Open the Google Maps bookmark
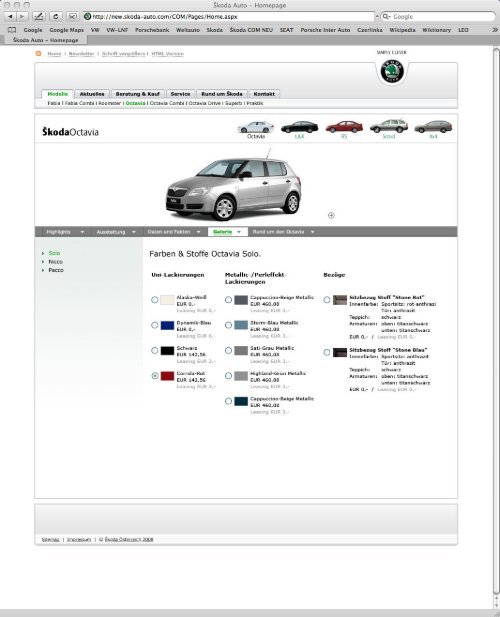Image resolution: width=500 pixels, height=617 pixels. click(x=66, y=30)
